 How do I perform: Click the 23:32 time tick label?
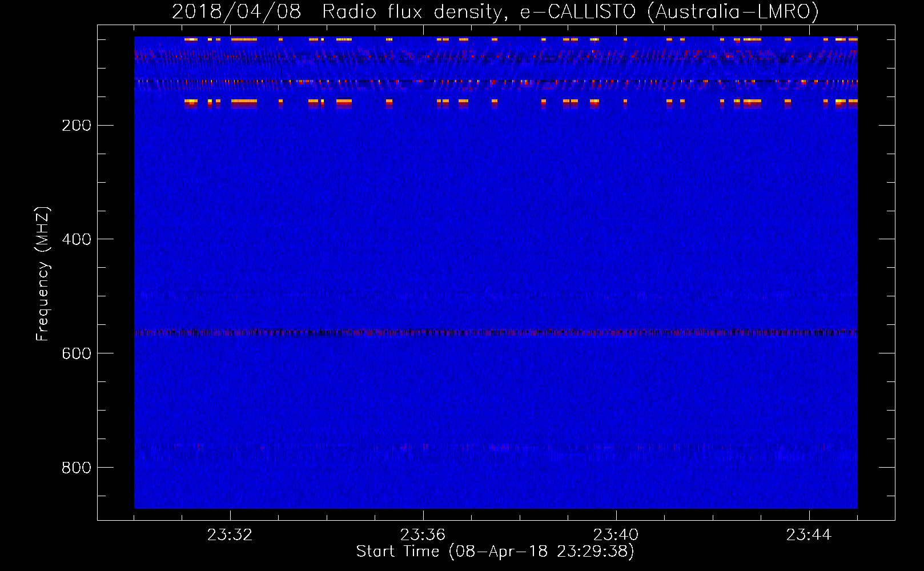tap(230, 535)
